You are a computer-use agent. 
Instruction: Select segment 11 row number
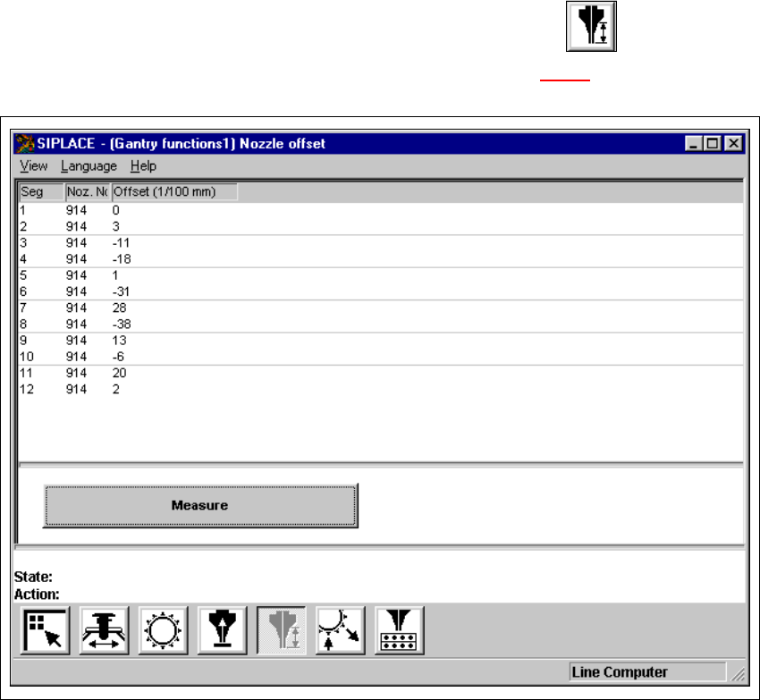[26, 374]
